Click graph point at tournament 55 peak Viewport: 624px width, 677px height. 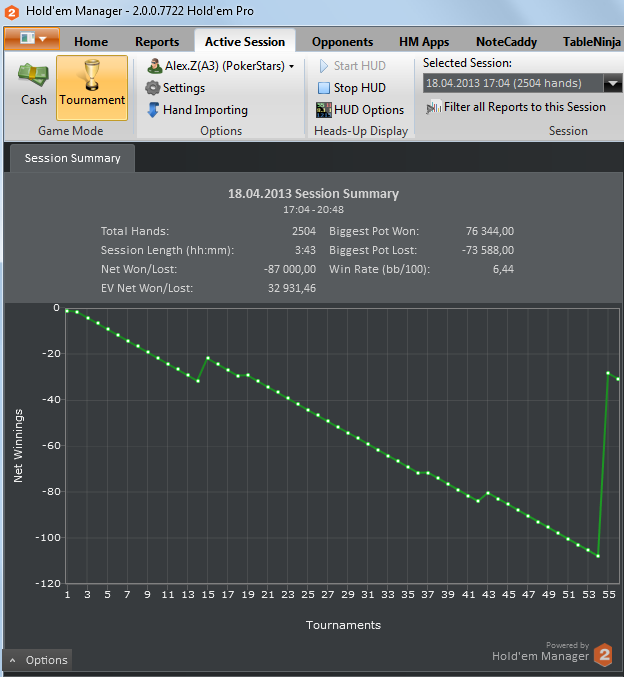608,373
